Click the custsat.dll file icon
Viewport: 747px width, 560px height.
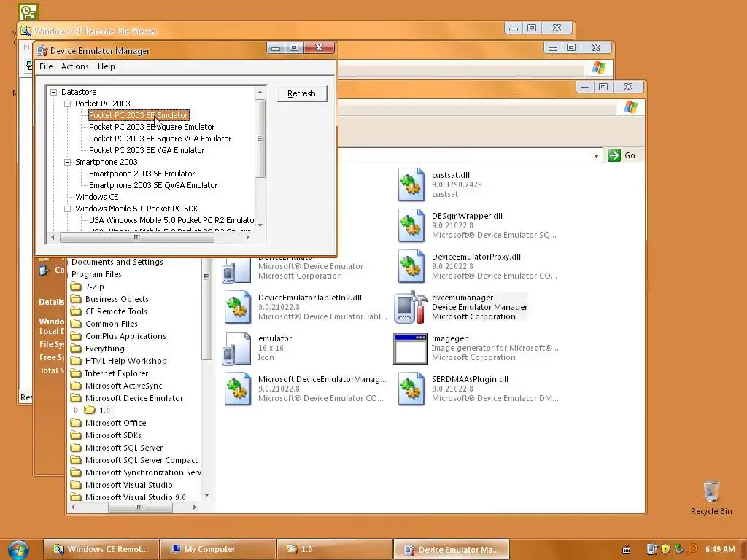pyautogui.click(x=411, y=184)
